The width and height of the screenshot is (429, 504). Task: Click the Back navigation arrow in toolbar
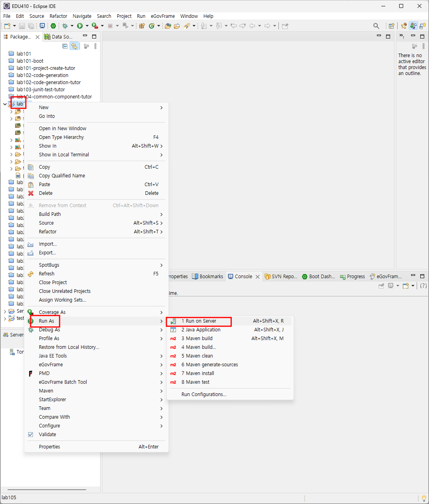point(252,26)
